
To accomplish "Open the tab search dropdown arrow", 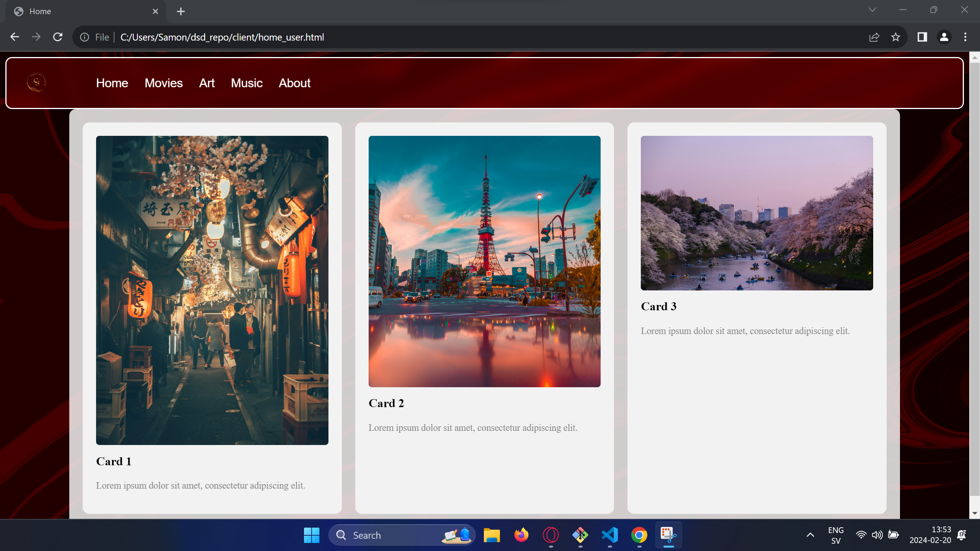I will pyautogui.click(x=872, y=10).
